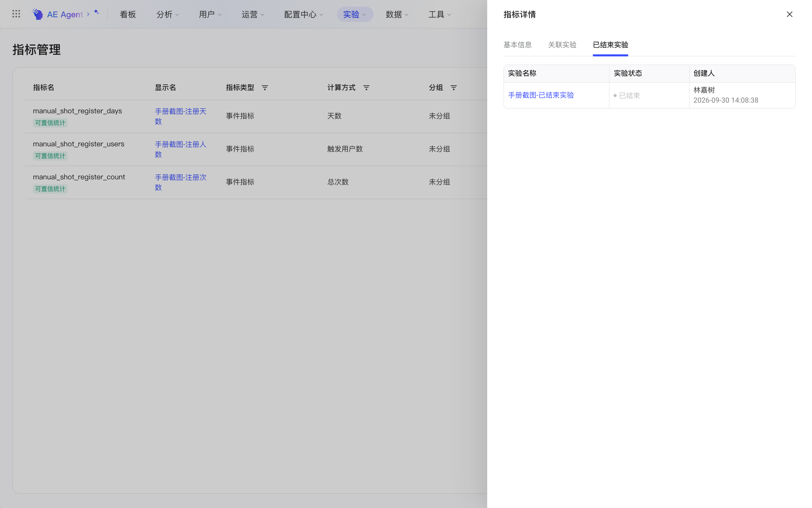Image resolution: width=812 pixels, height=508 pixels.
Task: Click manual_shot_register_count metric name
Action: point(79,177)
